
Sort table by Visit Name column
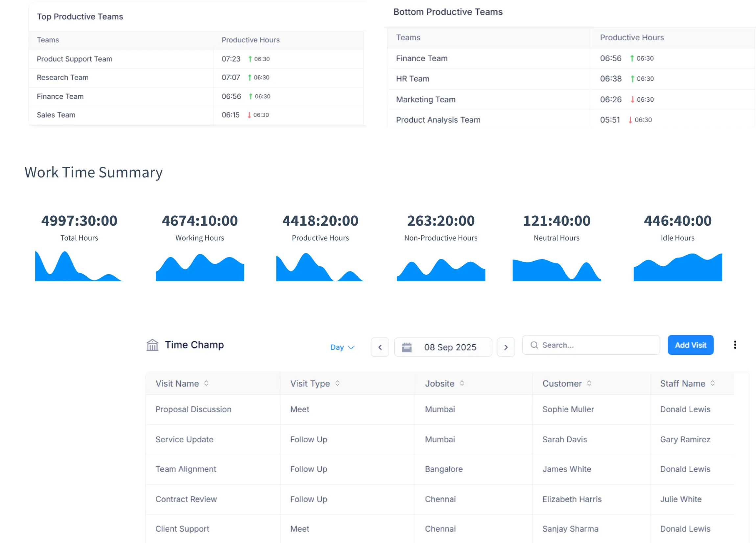(206, 383)
